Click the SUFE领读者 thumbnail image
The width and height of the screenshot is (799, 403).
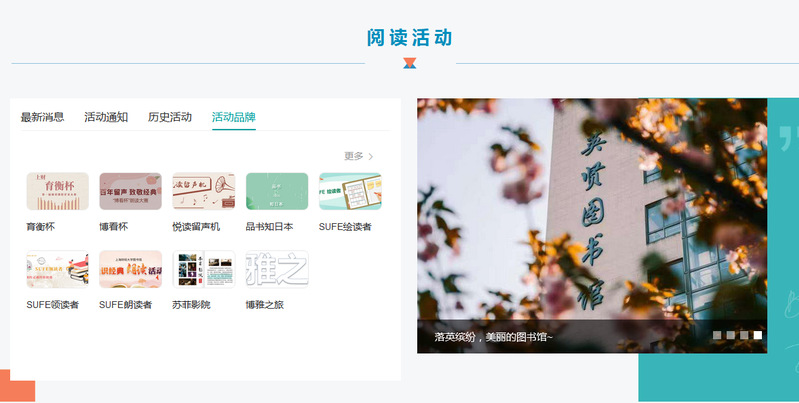(57, 269)
